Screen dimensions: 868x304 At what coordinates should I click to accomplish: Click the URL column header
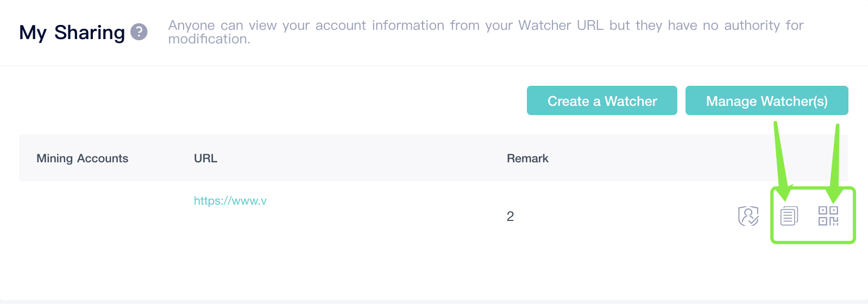(205, 159)
